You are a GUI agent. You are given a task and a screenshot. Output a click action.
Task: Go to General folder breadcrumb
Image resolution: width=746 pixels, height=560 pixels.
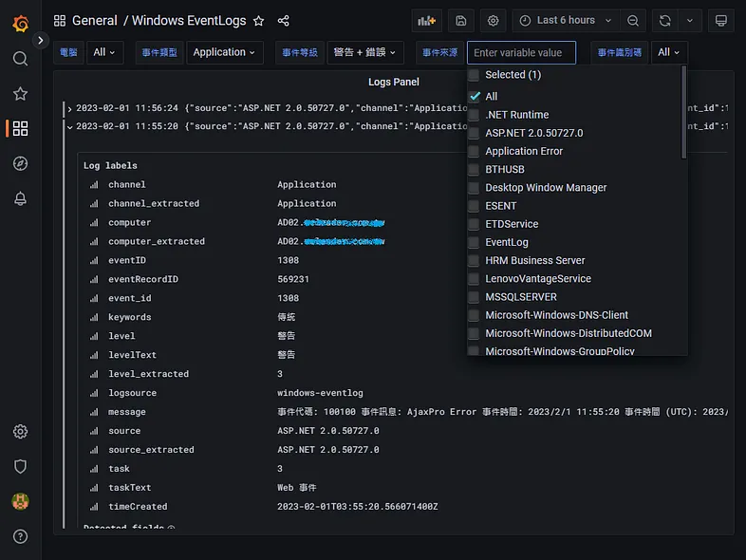94,21
